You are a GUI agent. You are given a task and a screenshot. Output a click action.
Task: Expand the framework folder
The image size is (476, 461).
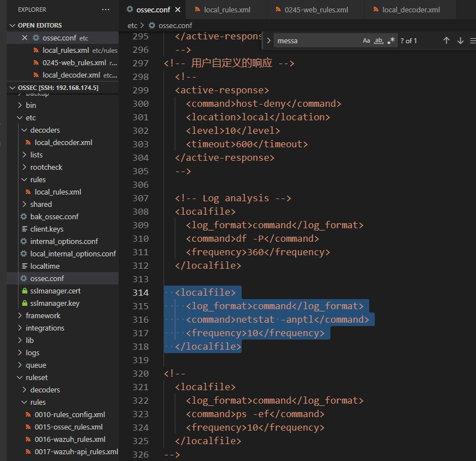click(62, 316)
